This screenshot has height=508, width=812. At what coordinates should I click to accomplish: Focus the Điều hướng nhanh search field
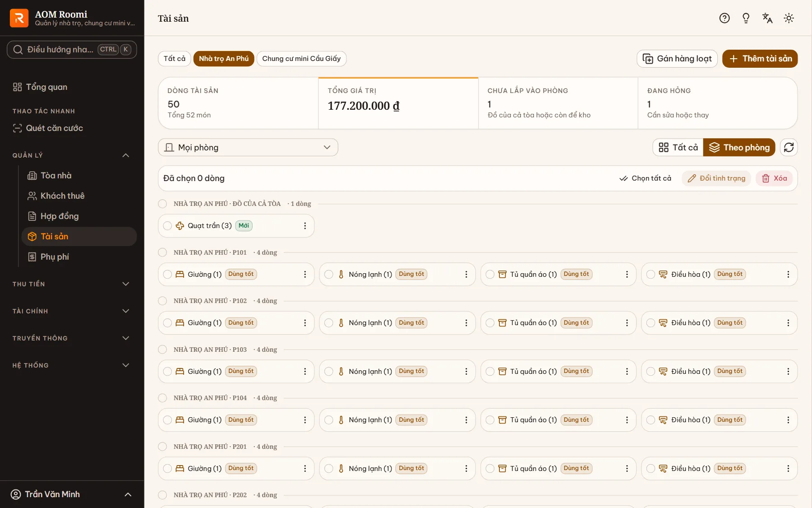point(72,50)
